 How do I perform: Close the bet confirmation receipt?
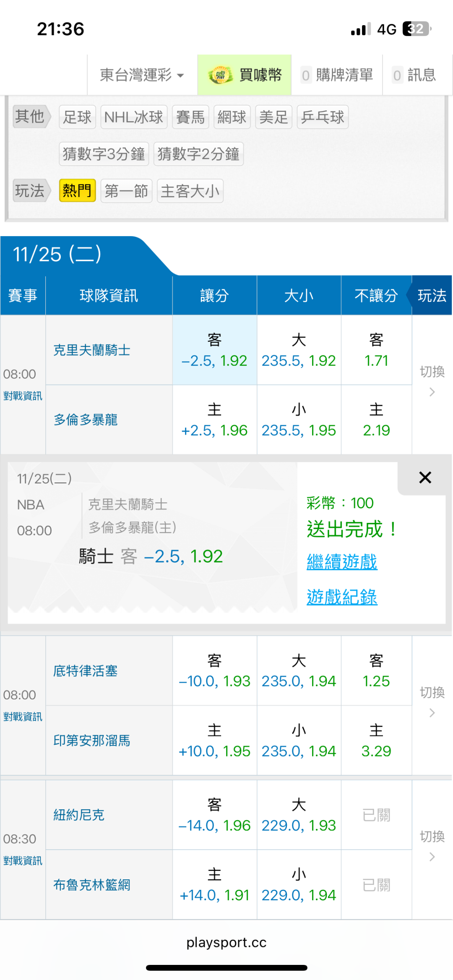425,478
